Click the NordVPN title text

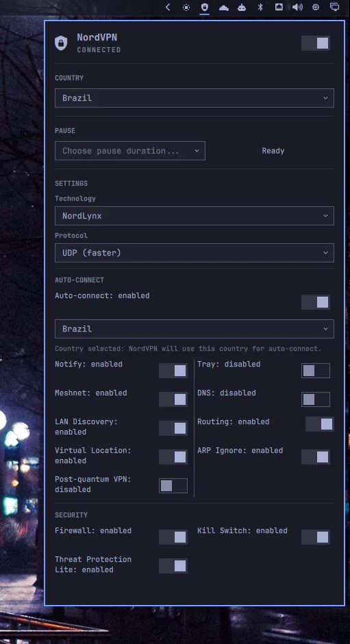(x=97, y=38)
